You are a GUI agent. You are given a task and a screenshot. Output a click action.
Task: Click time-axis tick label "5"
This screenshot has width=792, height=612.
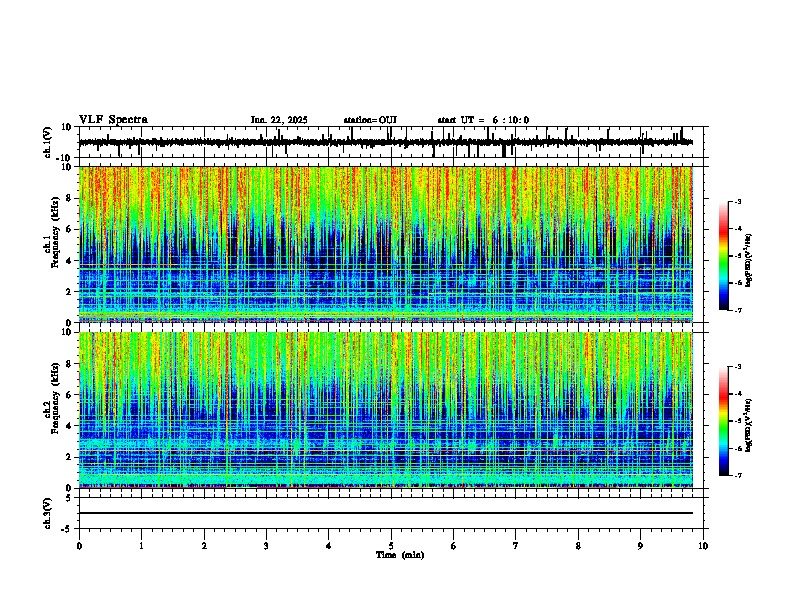tap(391, 546)
